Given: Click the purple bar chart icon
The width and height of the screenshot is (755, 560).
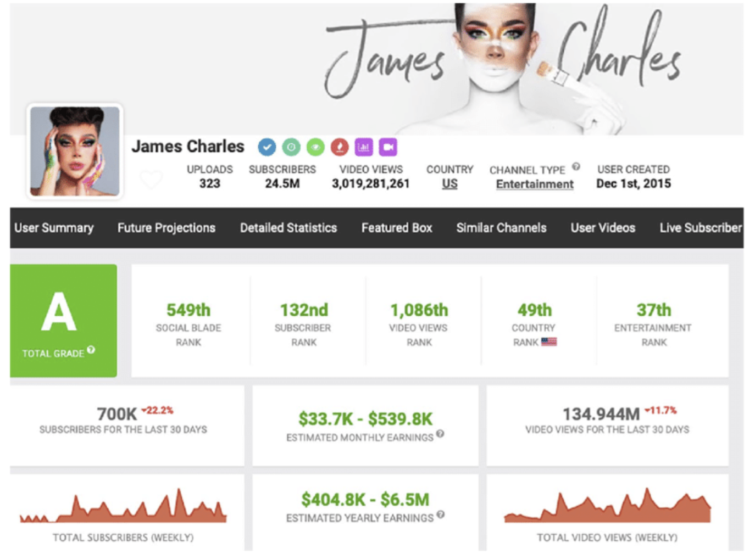Looking at the screenshot, I should 364,147.
